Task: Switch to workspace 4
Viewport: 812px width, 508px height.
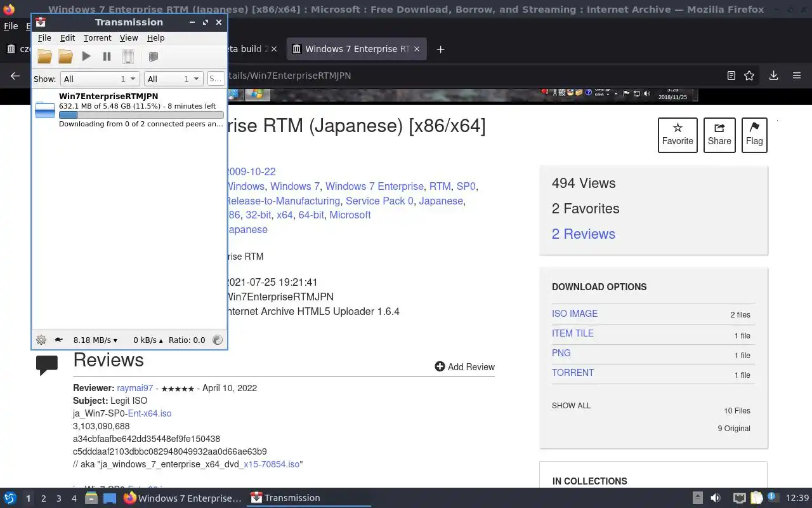Action: [74, 498]
